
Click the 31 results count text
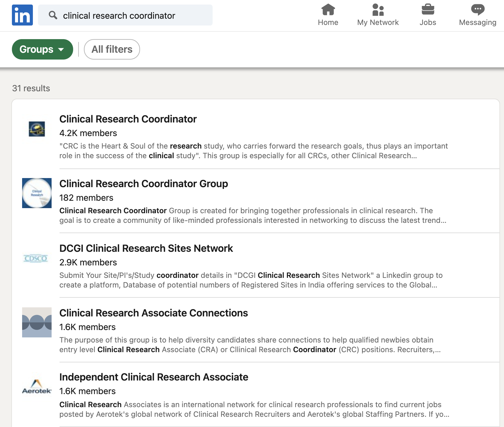(31, 88)
